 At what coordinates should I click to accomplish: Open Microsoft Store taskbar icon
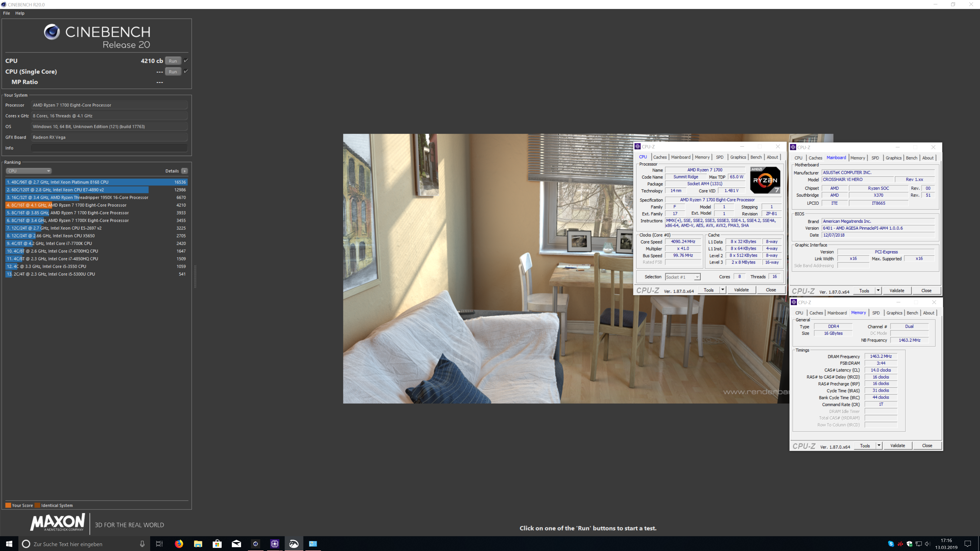[x=217, y=543]
